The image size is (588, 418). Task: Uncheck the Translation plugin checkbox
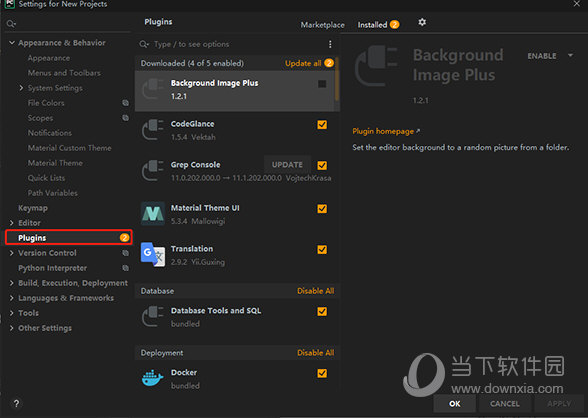(x=322, y=249)
